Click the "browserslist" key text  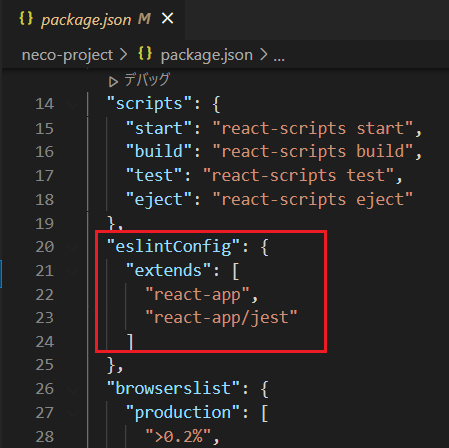[x=173, y=388]
